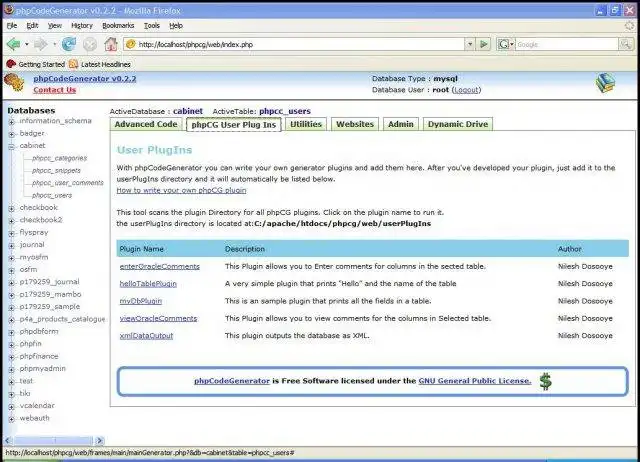Screen dimensions: 640x462
Task: Select the journal database
Action: [32, 245]
